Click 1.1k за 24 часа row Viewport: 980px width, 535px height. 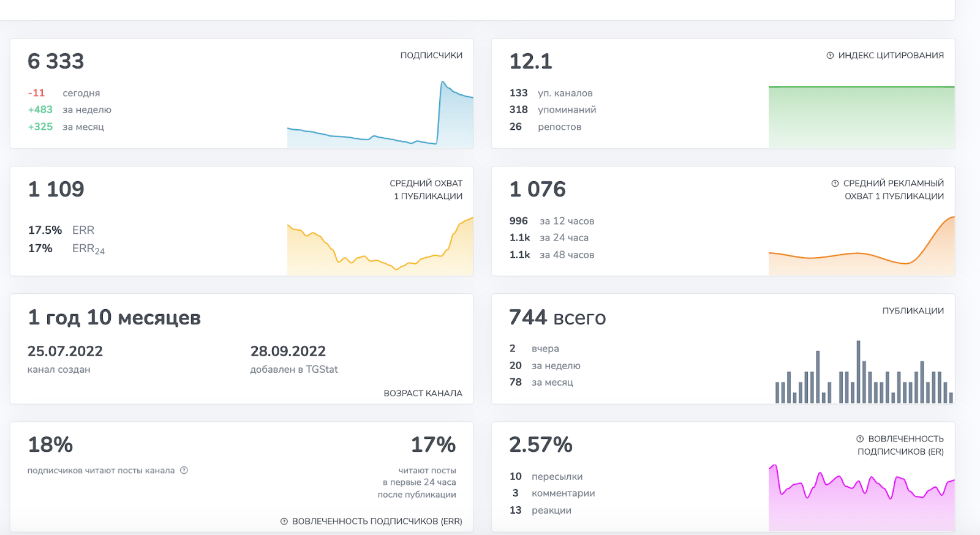point(549,238)
